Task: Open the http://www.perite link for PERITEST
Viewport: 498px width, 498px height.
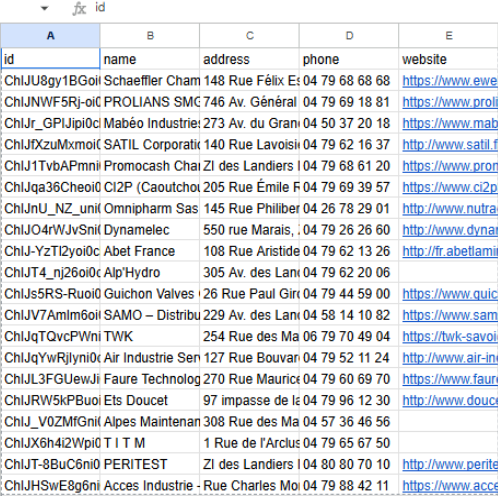Action: pyautogui.click(x=450, y=465)
